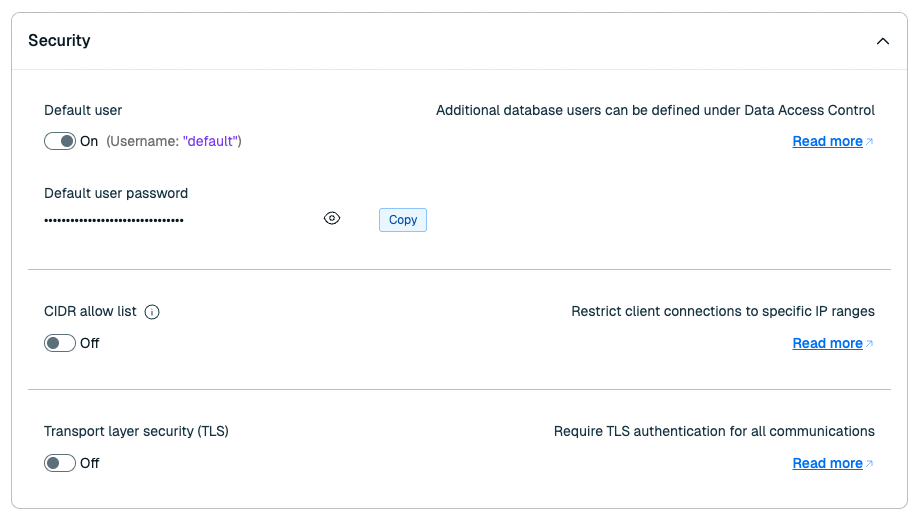Screen dimensions: 920x518
Task: Collapse the Security section chevron
Action: click(882, 41)
